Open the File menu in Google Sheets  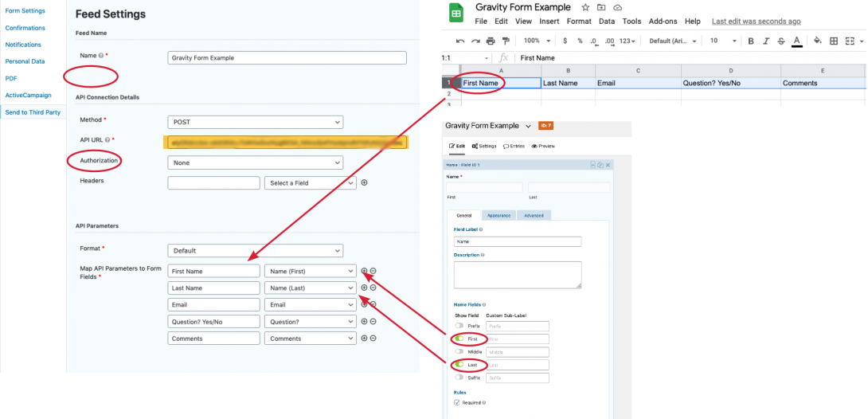481,22
